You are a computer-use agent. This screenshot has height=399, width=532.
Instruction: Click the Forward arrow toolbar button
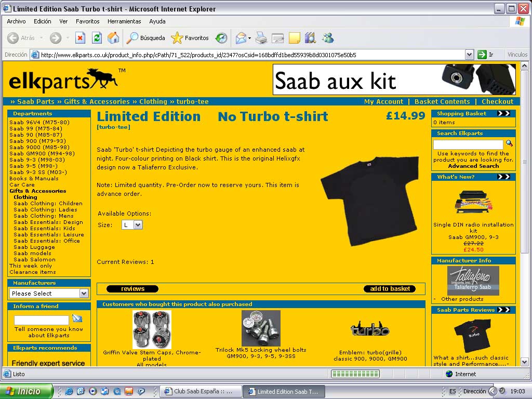pos(56,38)
